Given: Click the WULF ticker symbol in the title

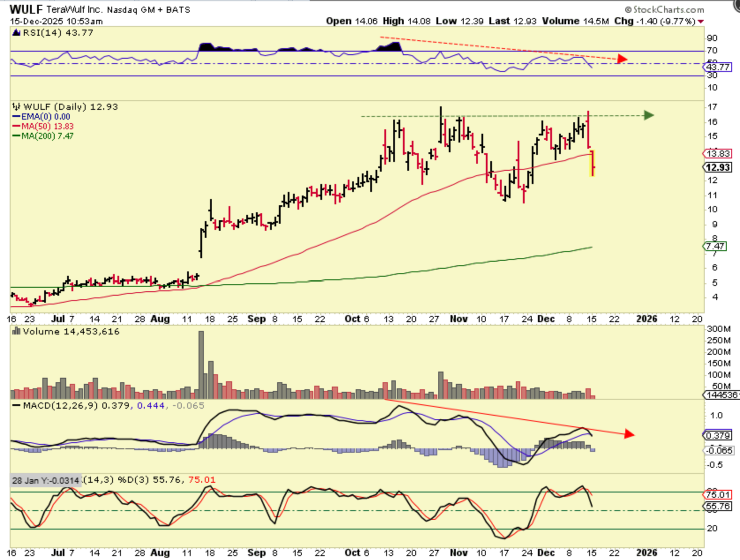Looking at the screenshot, I should (x=26, y=9).
